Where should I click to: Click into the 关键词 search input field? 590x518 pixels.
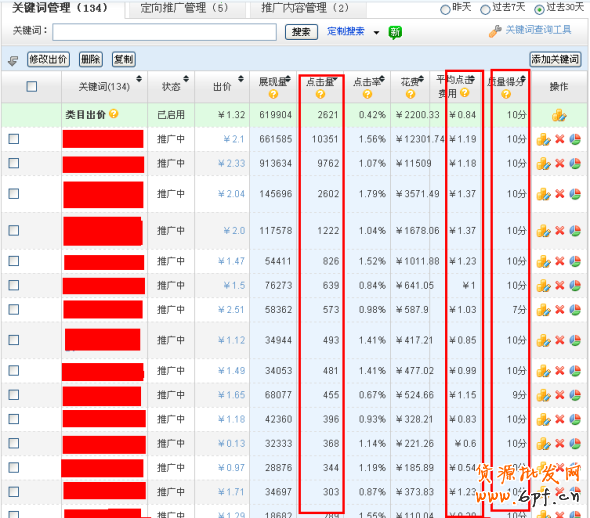pyautogui.click(x=164, y=32)
